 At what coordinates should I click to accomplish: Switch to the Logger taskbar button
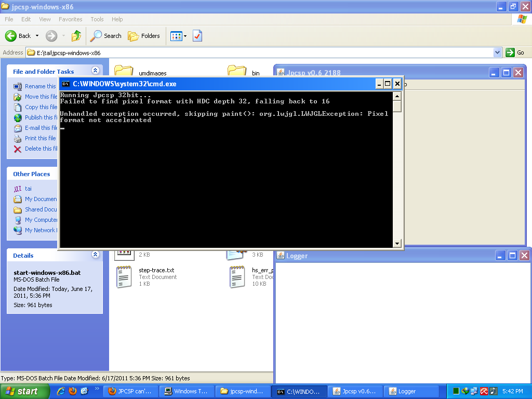tap(411, 391)
